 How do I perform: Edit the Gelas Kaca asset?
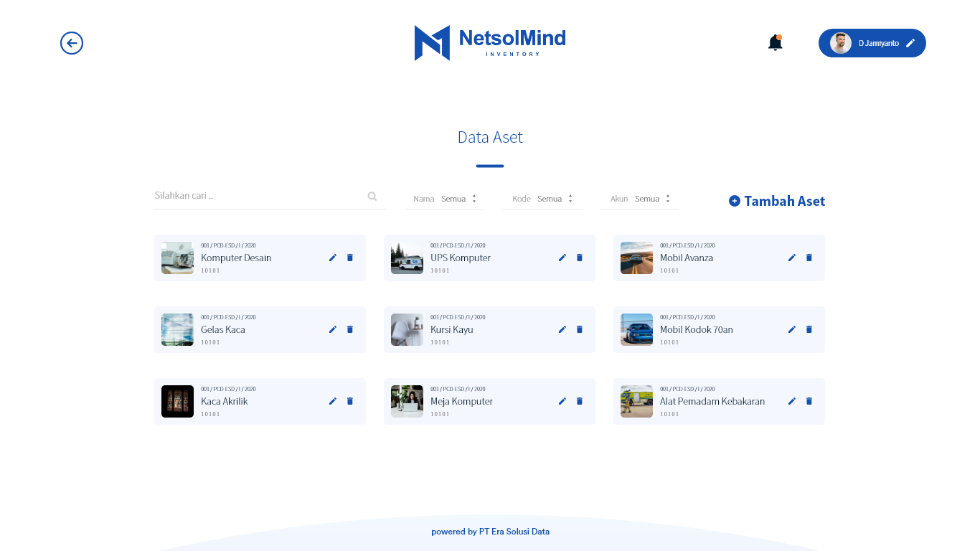[x=333, y=329]
